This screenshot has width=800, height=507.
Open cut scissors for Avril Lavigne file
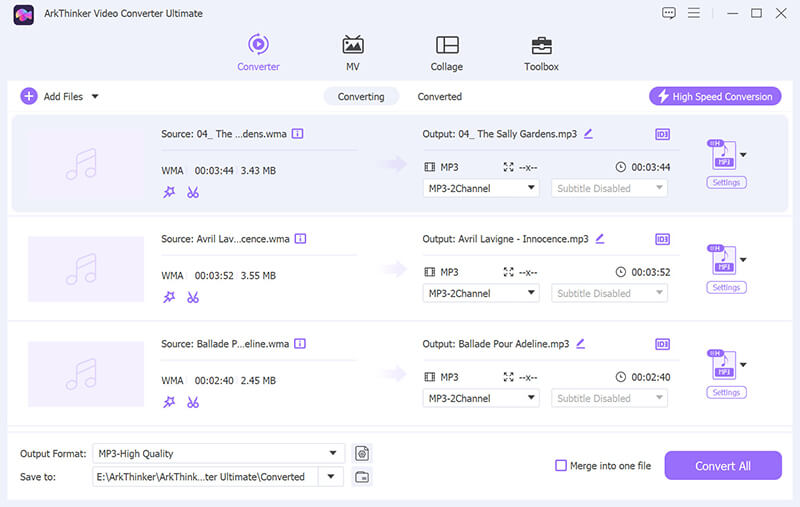click(192, 297)
